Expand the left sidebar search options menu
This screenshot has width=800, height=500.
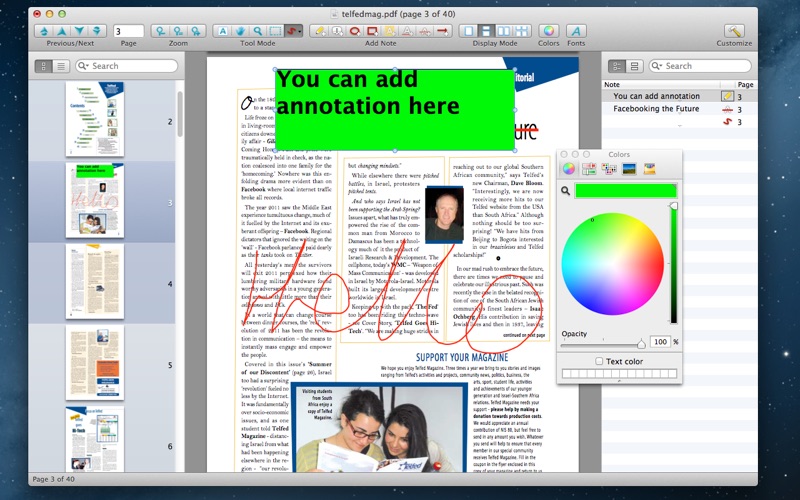(x=85, y=66)
